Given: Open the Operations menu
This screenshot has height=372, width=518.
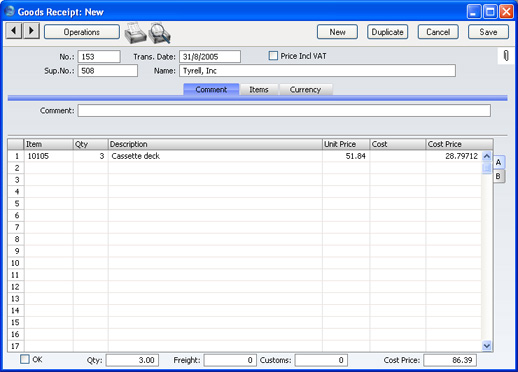Looking at the screenshot, I should click(82, 32).
